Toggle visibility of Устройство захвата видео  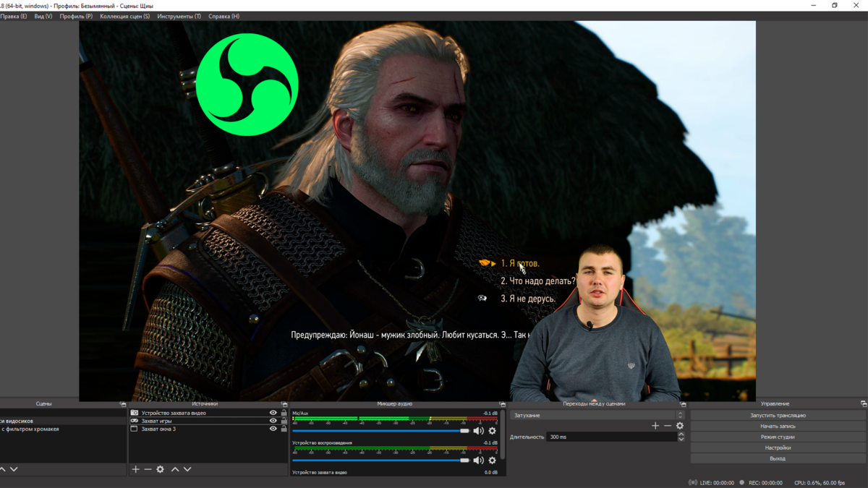tap(273, 413)
